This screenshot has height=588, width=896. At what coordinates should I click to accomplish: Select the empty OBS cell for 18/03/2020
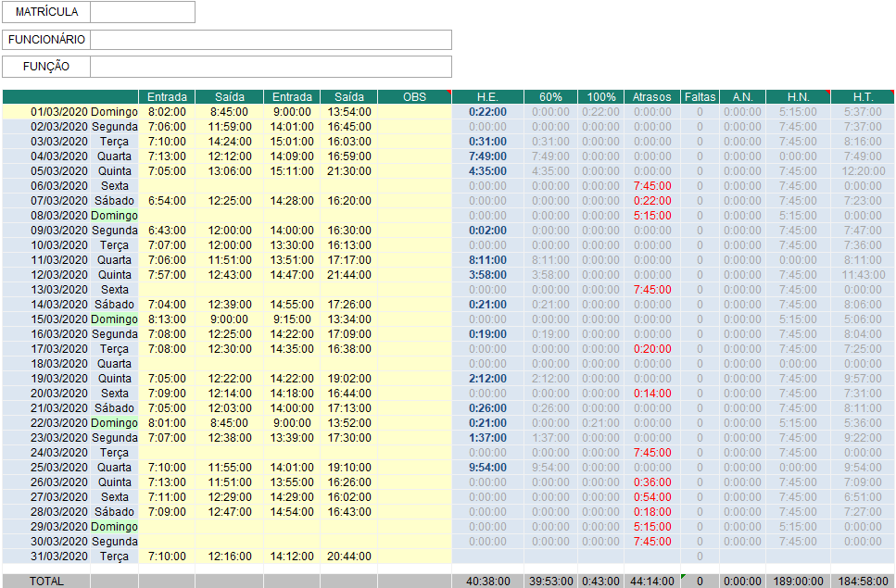click(x=414, y=364)
